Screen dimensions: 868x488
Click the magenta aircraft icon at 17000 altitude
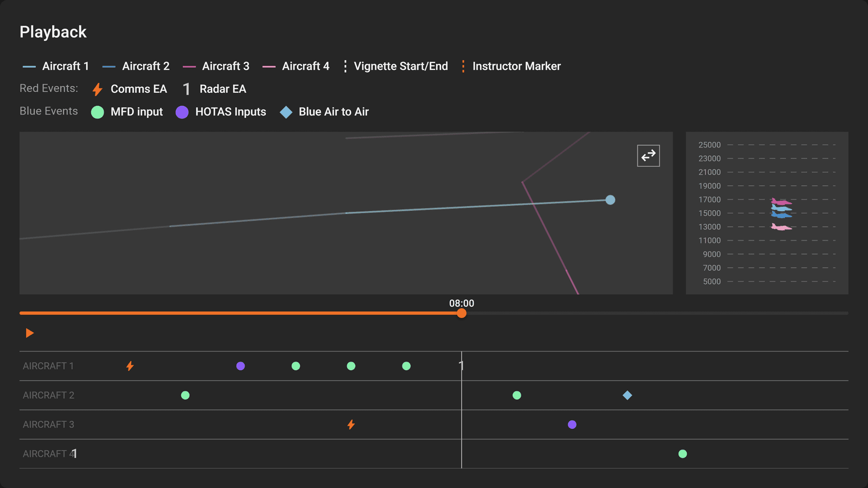(x=781, y=202)
